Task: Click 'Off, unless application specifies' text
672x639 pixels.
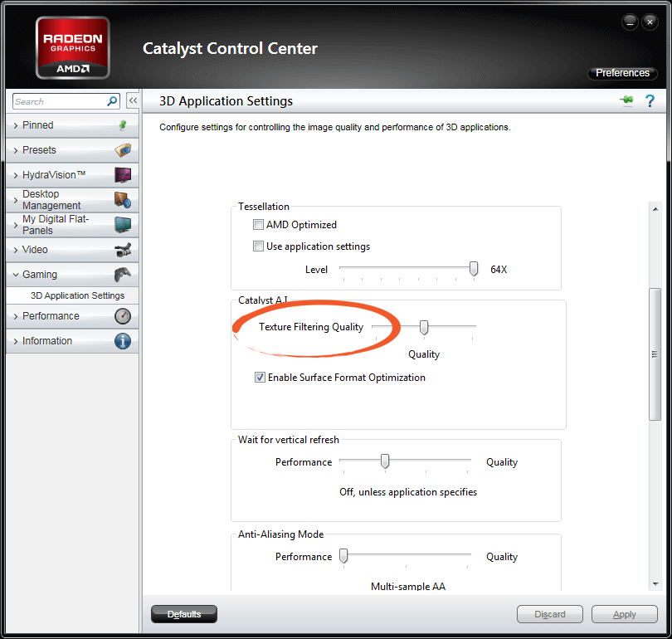Action: [x=408, y=492]
